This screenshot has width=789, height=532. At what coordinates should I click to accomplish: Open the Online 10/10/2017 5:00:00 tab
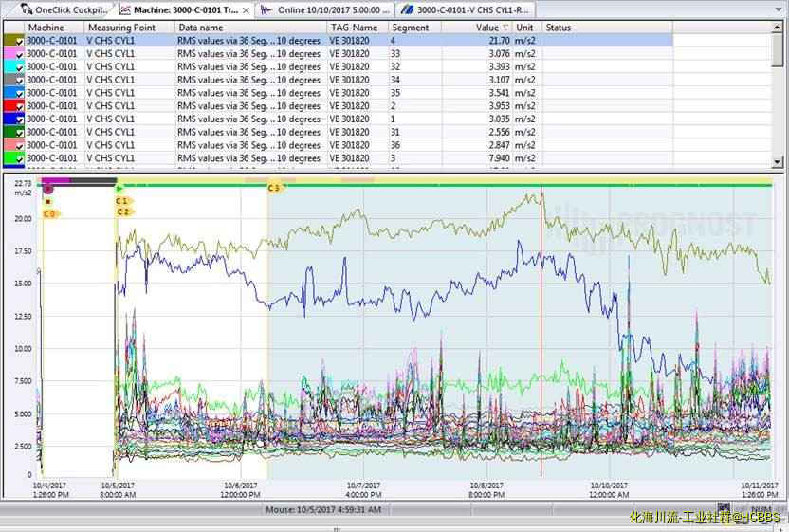click(x=327, y=9)
